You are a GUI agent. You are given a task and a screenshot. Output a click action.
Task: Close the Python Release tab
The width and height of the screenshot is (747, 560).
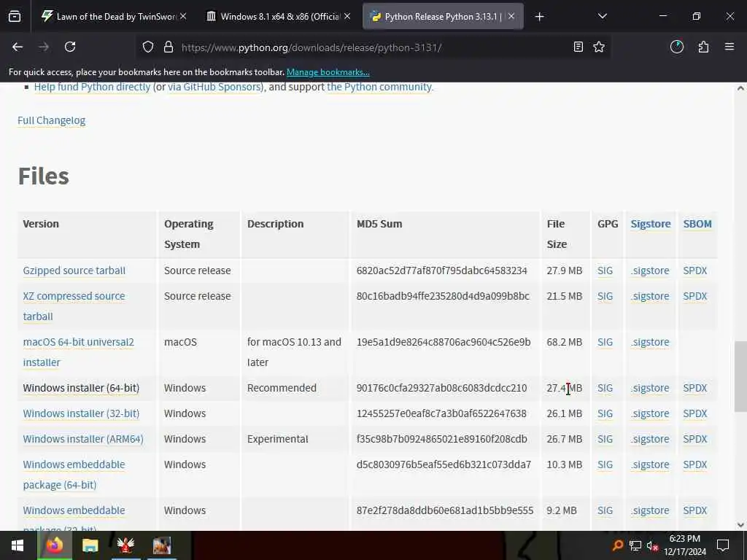click(511, 17)
